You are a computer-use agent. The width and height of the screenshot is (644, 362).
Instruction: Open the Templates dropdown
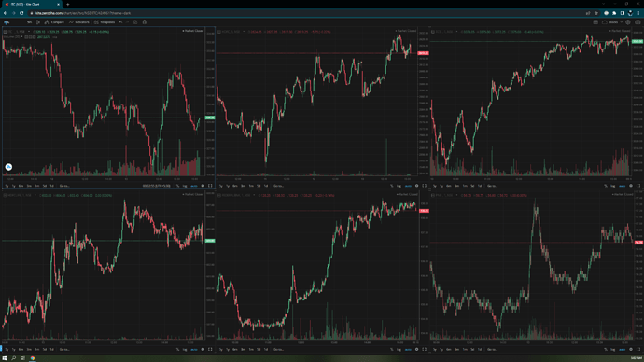[105, 22]
